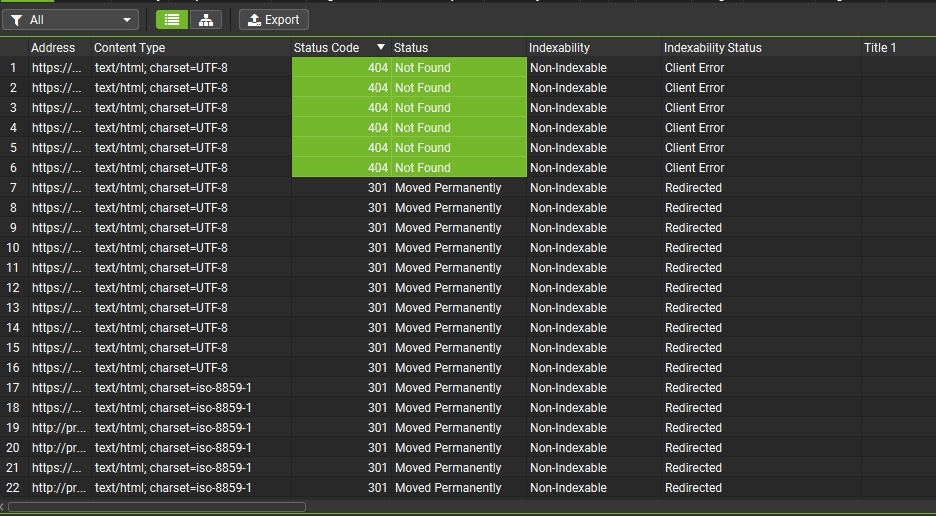Sort by Address column header
Screen dimensions: 936x516
pos(53,48)
